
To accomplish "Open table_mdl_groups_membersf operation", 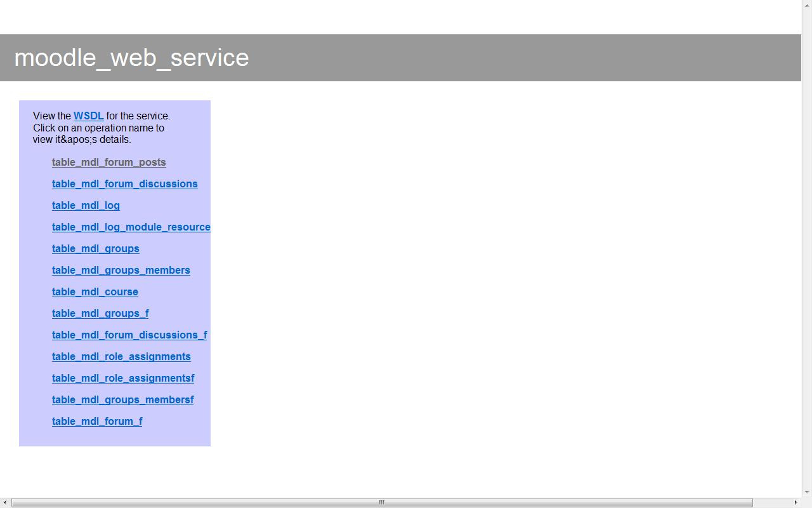I will pos(122,399).
